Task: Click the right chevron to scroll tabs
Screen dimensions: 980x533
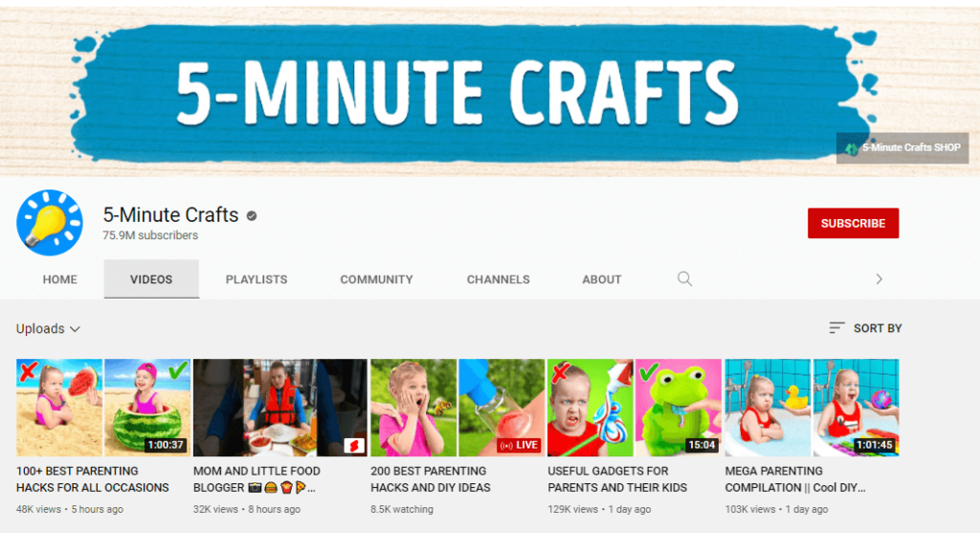Action: (879, 278)
